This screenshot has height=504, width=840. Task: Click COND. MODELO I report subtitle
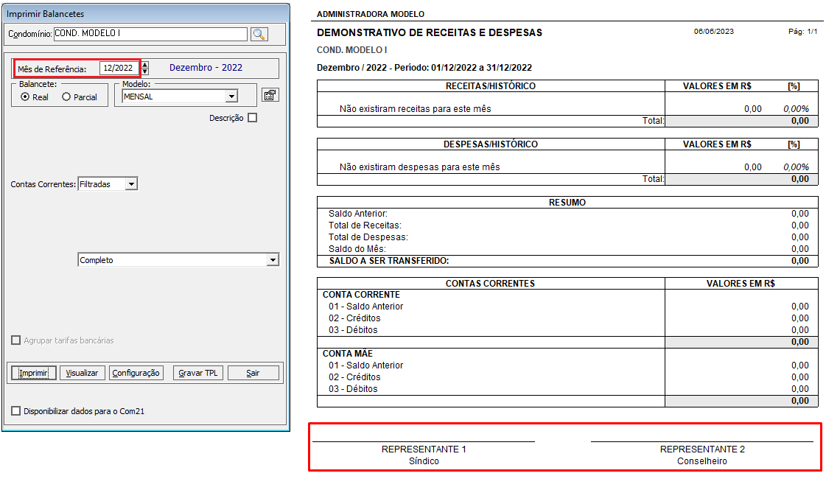click(351, 50)
